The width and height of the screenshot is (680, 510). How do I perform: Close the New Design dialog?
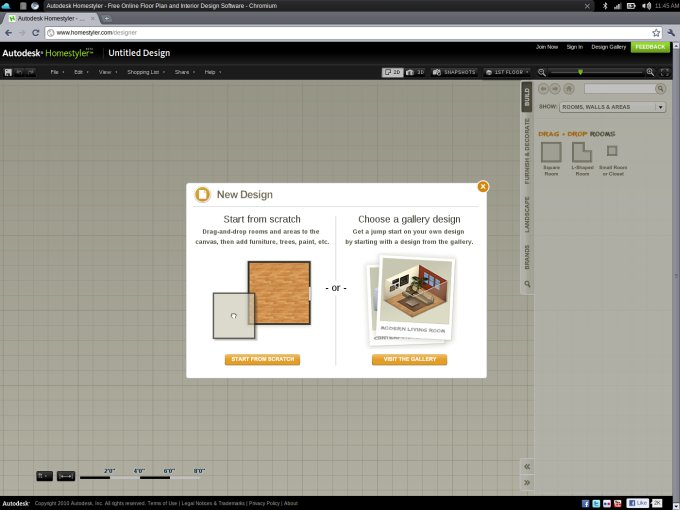click(x=483, y=186)
